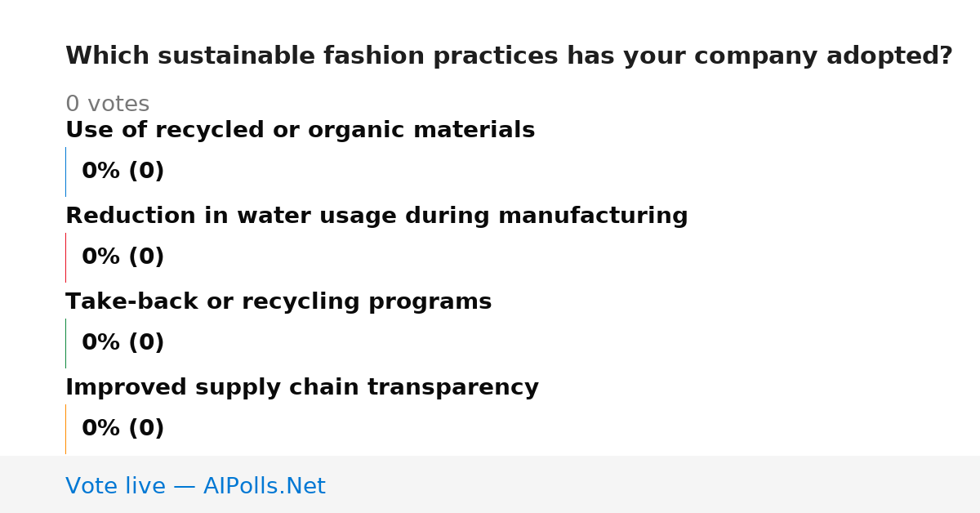Image resolution: width=980 pixels, height=513 pixels.
Task: Pick the 'Take-back or recycling programs' option
Action: 278,301
